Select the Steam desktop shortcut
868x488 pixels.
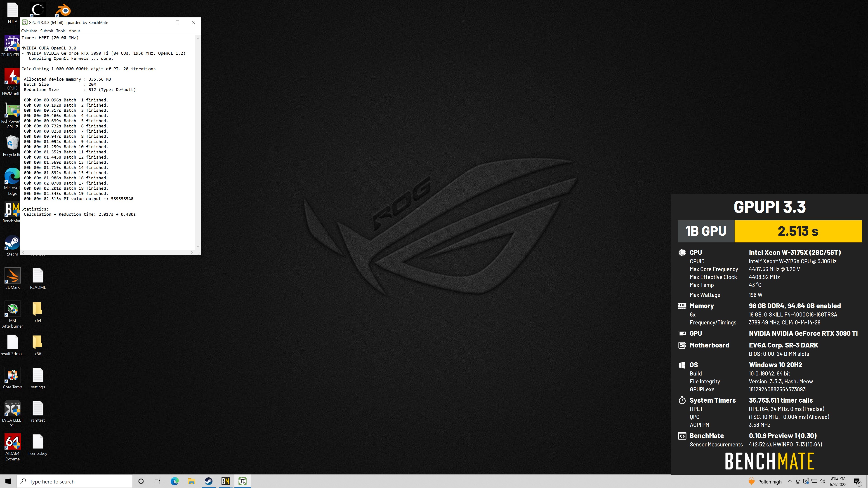point(12,245)
